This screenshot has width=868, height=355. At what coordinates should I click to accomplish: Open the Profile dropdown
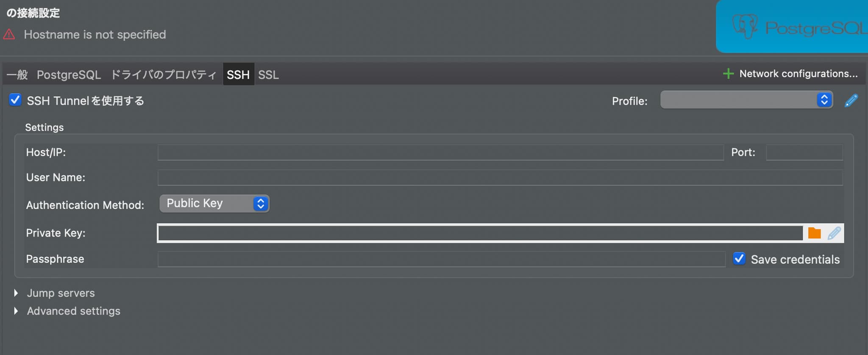point(746,100)
